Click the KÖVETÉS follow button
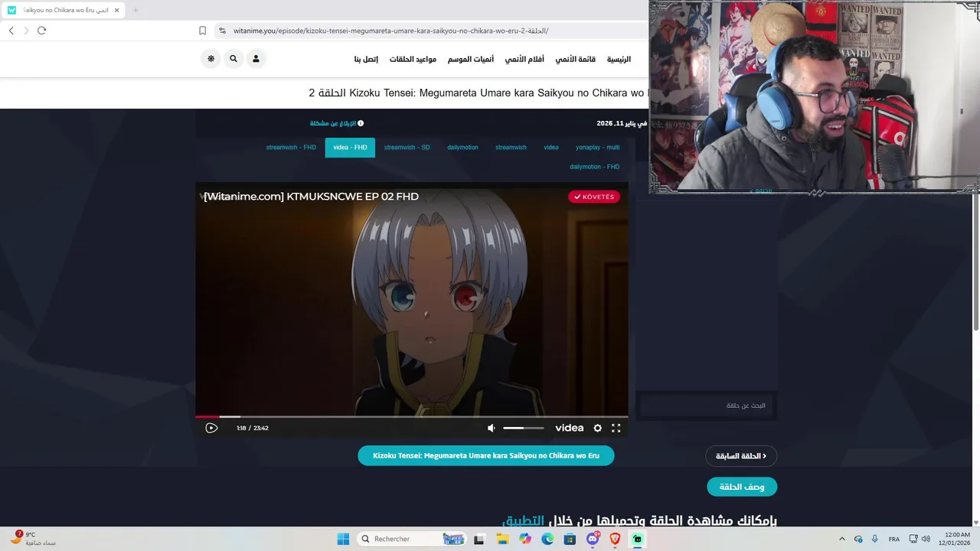This screenshot has height=551, width=980. pos(594,197)
